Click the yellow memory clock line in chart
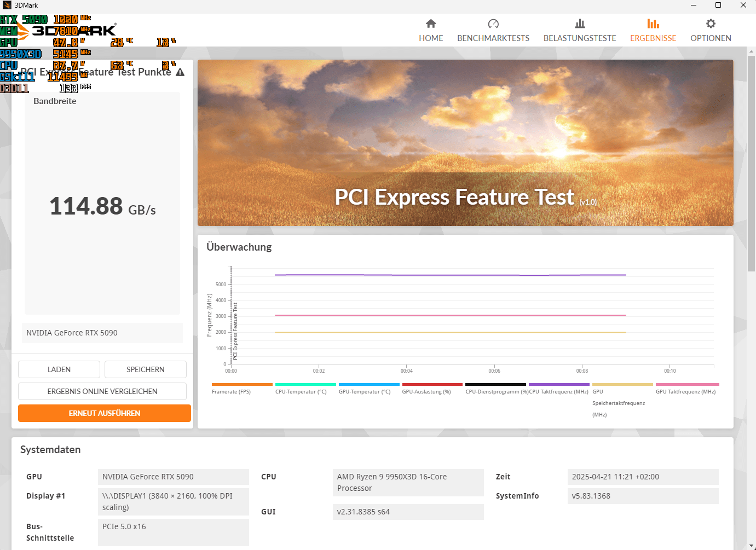The image size is (756, 550). [x=450, y=332]
